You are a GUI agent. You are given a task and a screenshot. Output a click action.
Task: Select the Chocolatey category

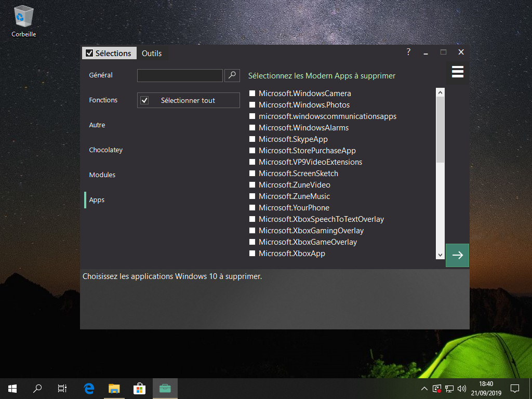(105, 150)
